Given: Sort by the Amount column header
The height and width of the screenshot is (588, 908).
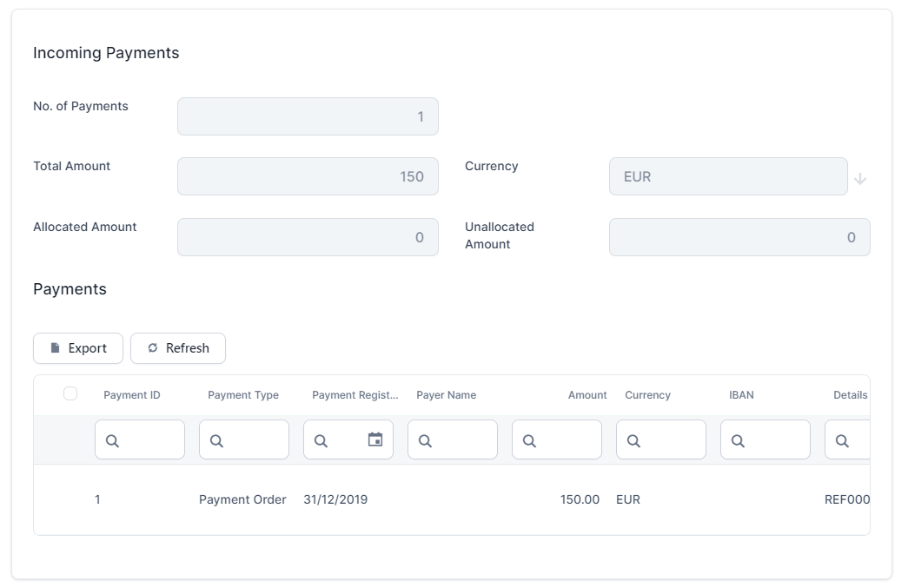Looking at the screenshot, I should 587,395.
